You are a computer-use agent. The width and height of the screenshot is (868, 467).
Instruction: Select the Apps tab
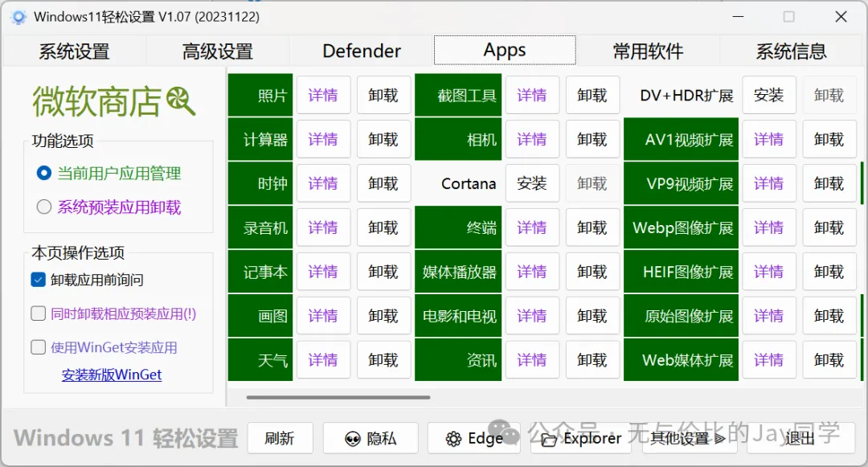(x=505, y=51)
